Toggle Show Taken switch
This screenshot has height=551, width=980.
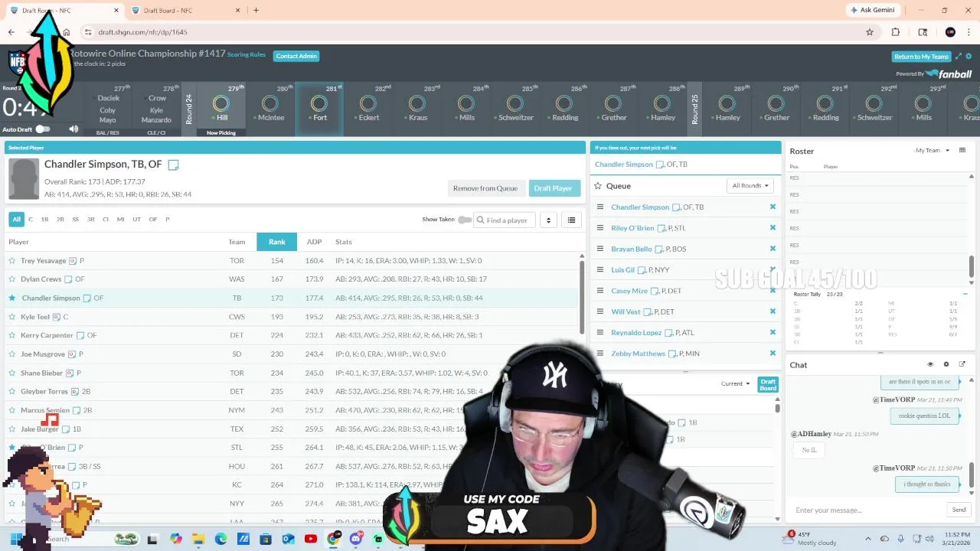pyautogui.click(x=464, y=220)
